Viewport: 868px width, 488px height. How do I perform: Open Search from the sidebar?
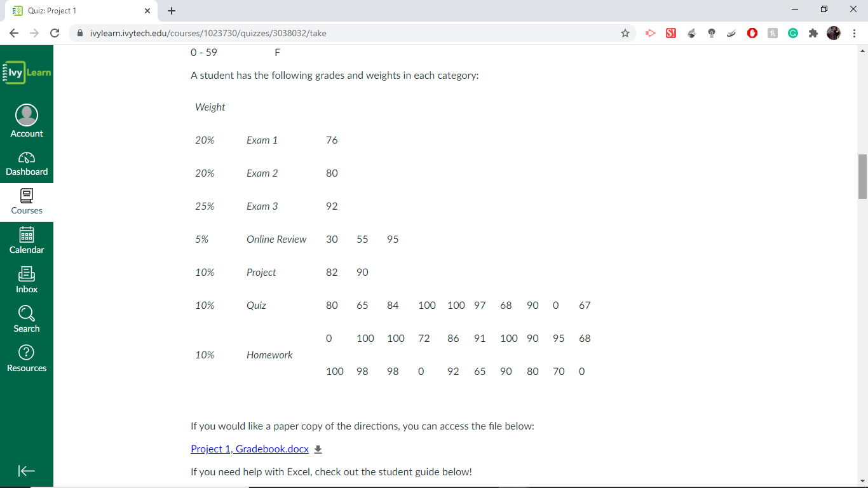pos(26,319)
